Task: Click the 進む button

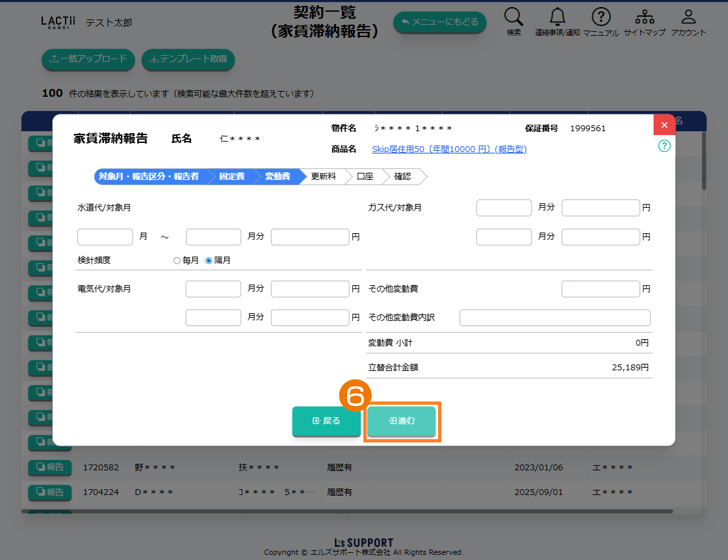Action: (x=402, y=421)
